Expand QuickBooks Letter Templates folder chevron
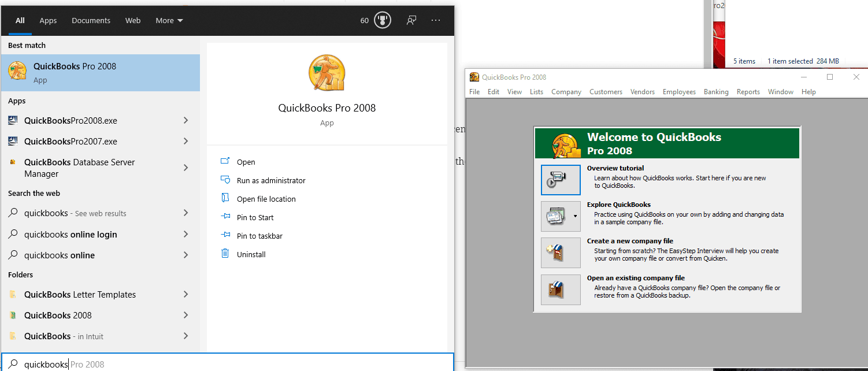 (x=186, y=294)
